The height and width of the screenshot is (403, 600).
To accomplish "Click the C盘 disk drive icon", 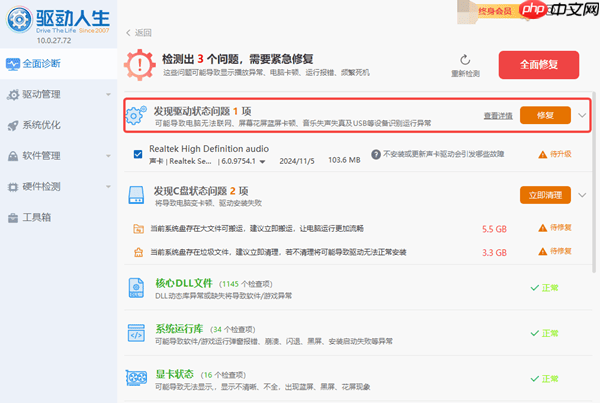I will (136, 195).
